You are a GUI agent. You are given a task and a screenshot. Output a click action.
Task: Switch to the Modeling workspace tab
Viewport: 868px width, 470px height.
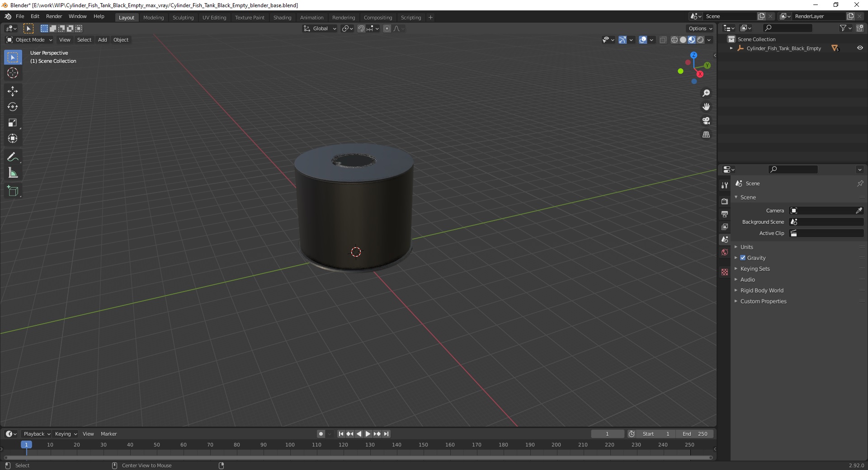153,18
